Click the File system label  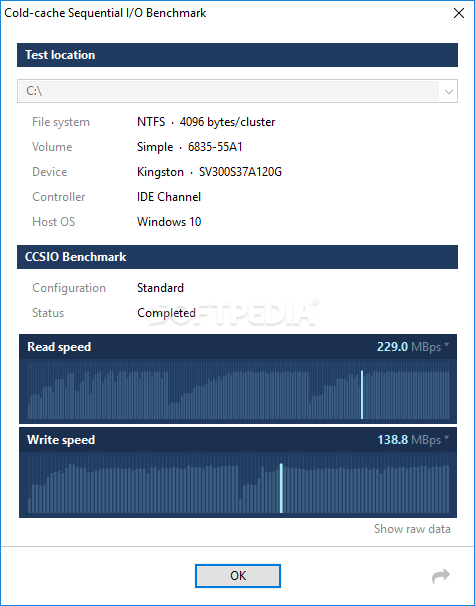61,122
